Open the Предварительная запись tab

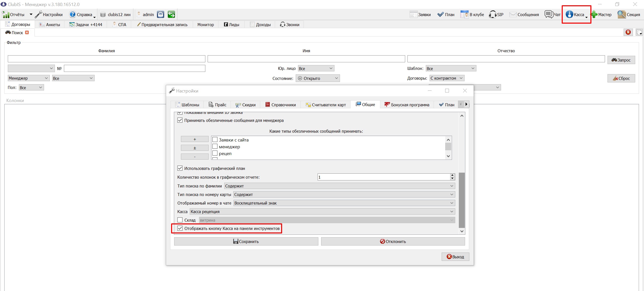tap(162, 25)
